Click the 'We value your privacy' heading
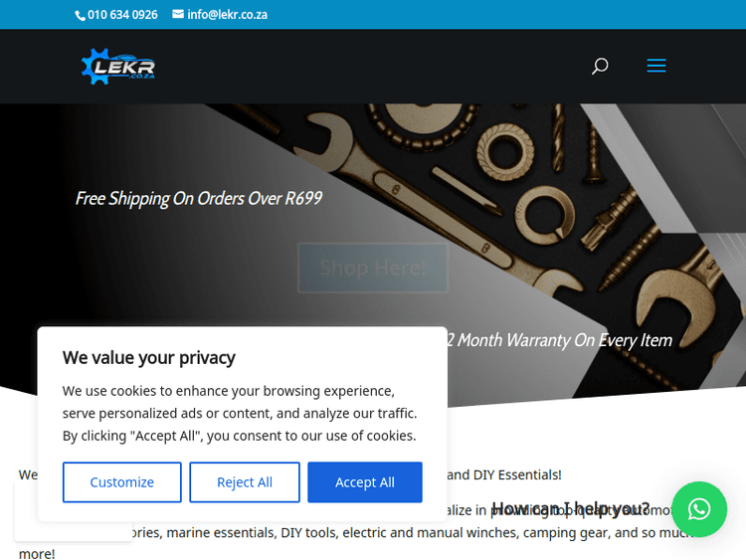 click(x=149, y=358)
